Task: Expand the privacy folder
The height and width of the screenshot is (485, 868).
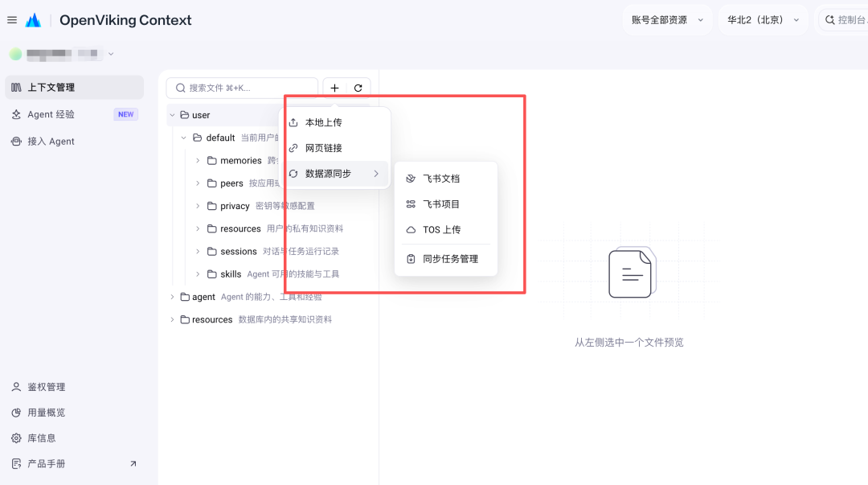Action: pos(198,206)
